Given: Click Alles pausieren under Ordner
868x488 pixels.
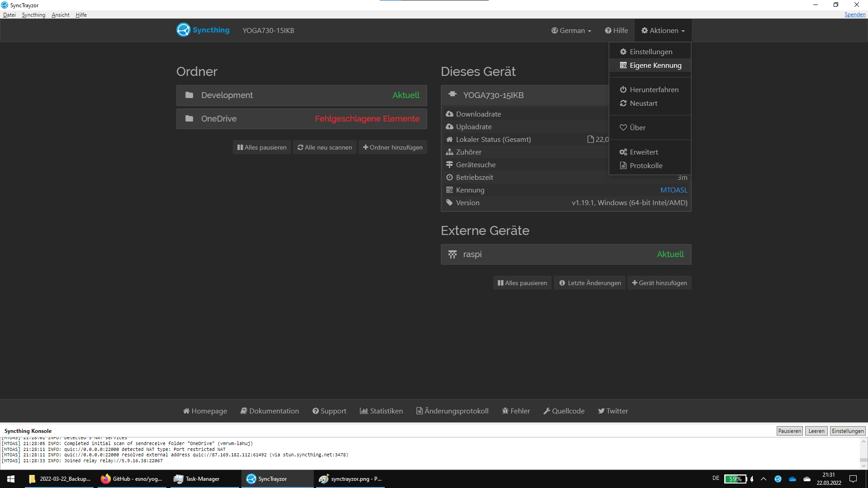Looking at the screenshot, I should click(262, 147).
